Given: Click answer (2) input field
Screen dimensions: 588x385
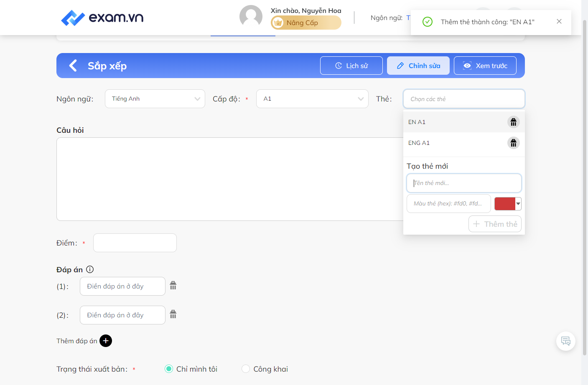Looking at the screenshot, I should [x=122, y=315].
